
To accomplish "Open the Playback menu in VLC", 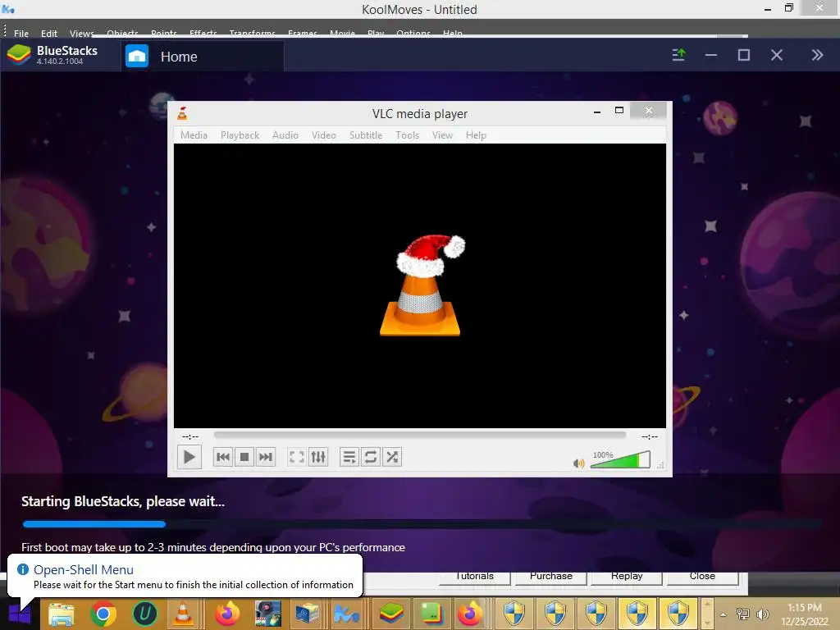I will pyautogui.click(x=240, y=135).
